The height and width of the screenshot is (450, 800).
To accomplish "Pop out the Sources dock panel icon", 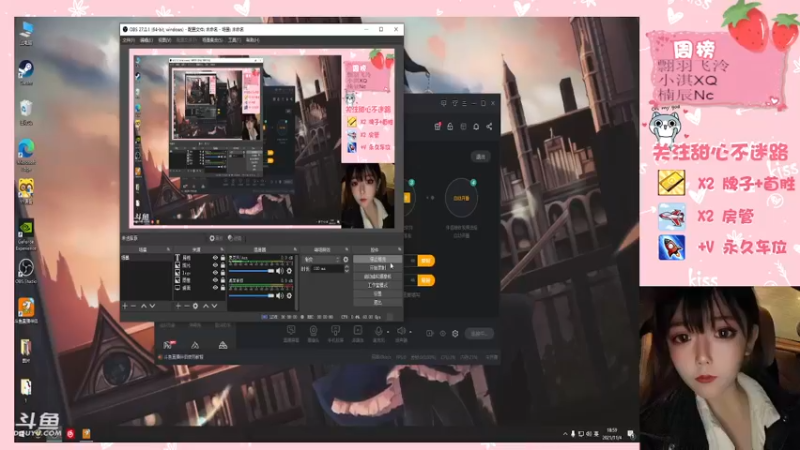I will (x=222, y=249).
